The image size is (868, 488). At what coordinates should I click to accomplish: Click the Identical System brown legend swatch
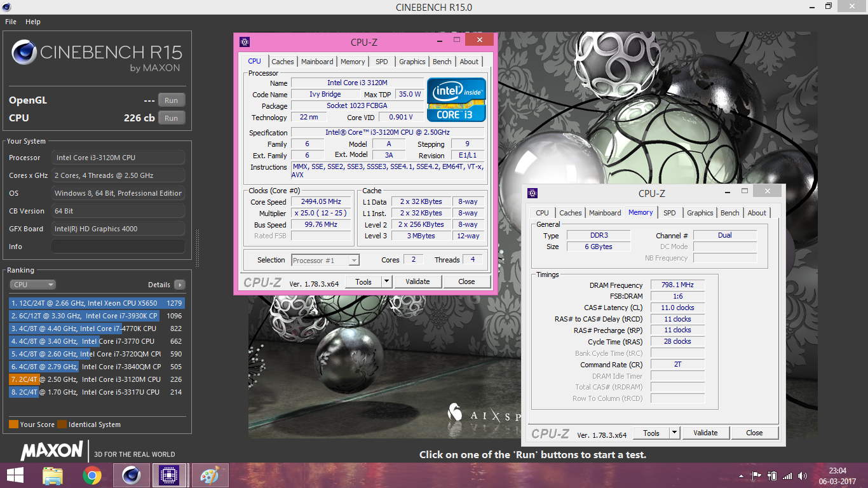point(62,424)
